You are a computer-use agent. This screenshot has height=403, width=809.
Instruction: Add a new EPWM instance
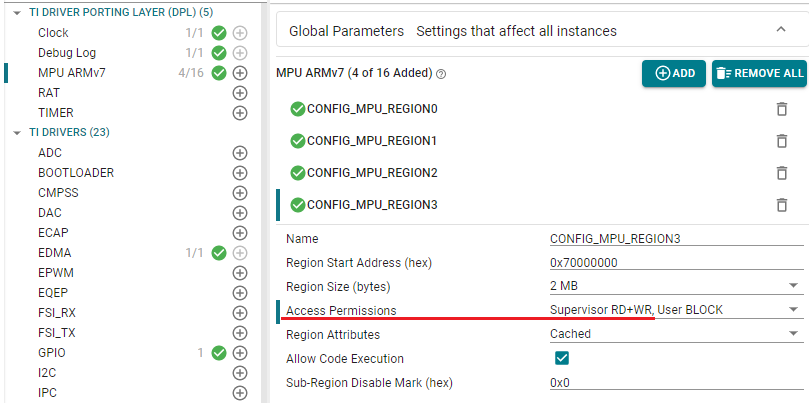[240, 273]
